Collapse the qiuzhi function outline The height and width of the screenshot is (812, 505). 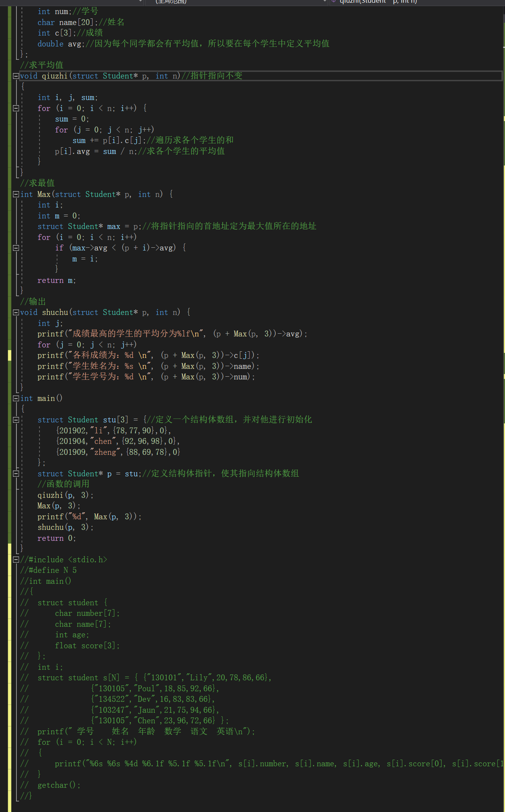click(16, 76)
